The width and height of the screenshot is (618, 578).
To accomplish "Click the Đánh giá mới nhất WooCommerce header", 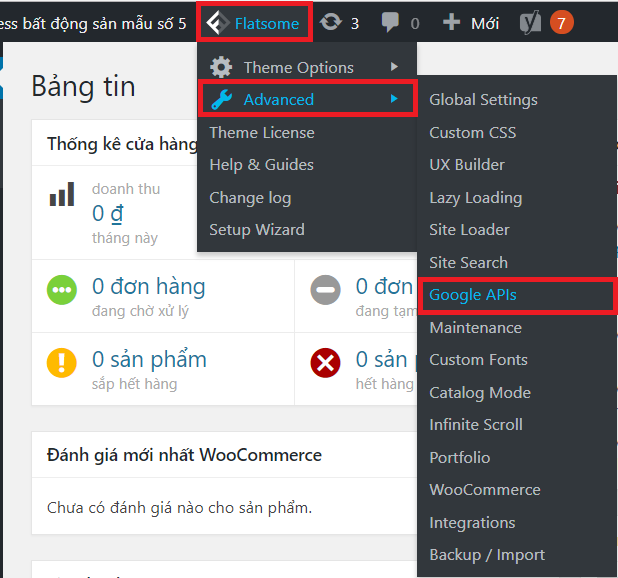I will pos(184,455).
